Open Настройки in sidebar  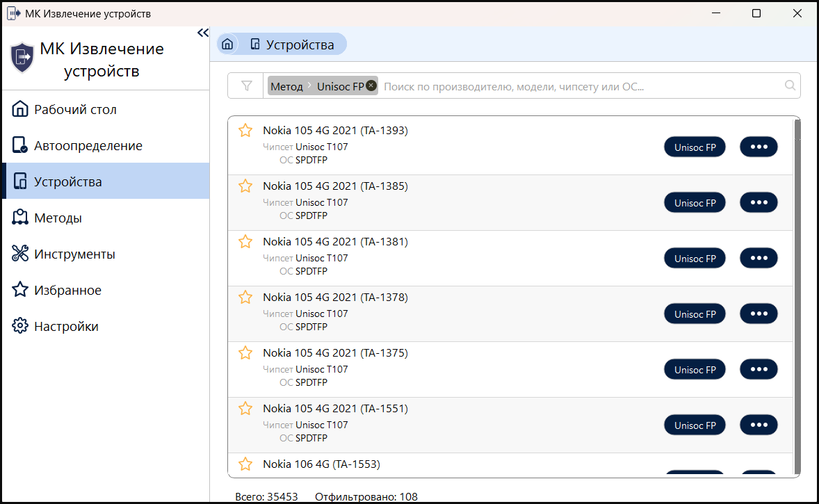(106, 326)
